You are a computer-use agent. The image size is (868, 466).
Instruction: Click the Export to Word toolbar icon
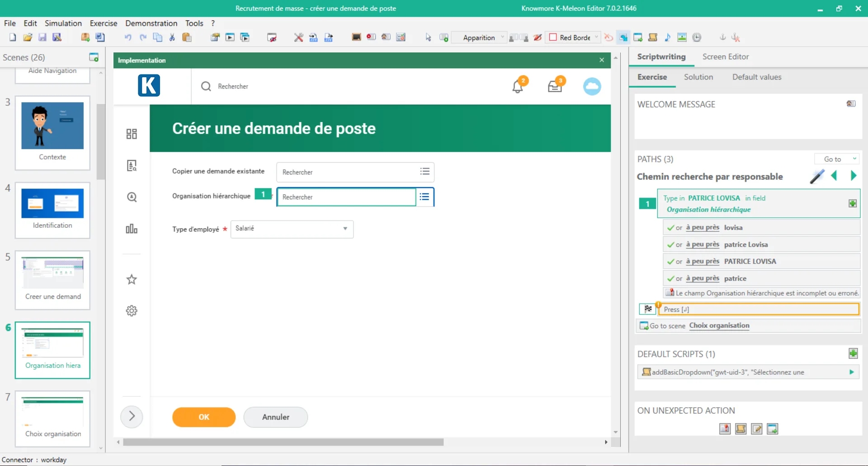[x=100, y=38]
